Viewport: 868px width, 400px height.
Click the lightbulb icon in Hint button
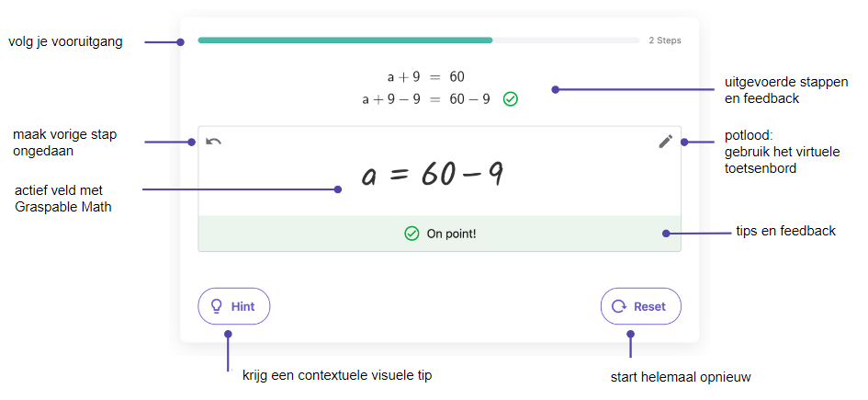tap(217, 306)
